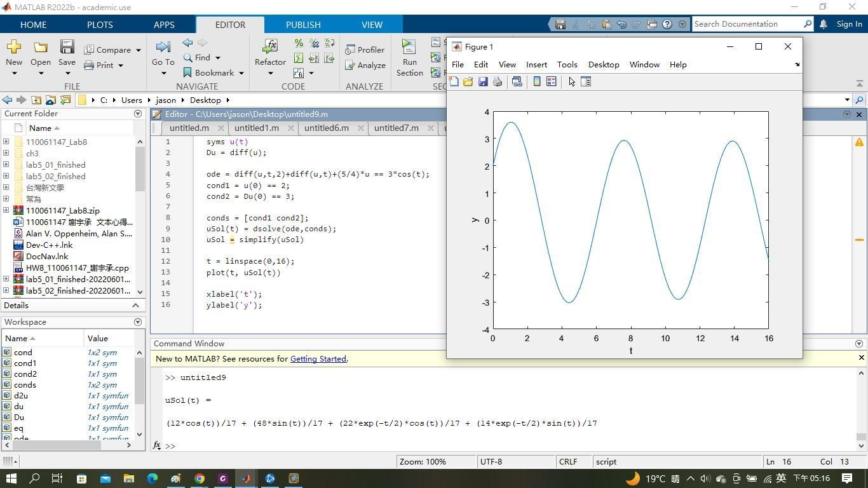The width and height of the screenshot is (868, 488).
Task: Save the figure using the toolbar icon
Action: click(x=482, y=81)
